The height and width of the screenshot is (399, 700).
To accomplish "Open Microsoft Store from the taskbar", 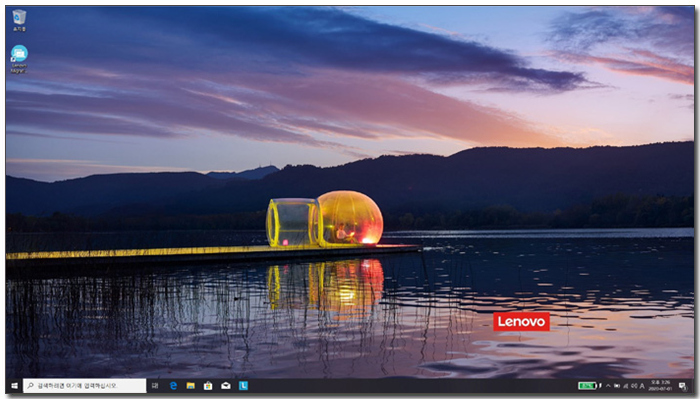I will click(x=208, y=385).
